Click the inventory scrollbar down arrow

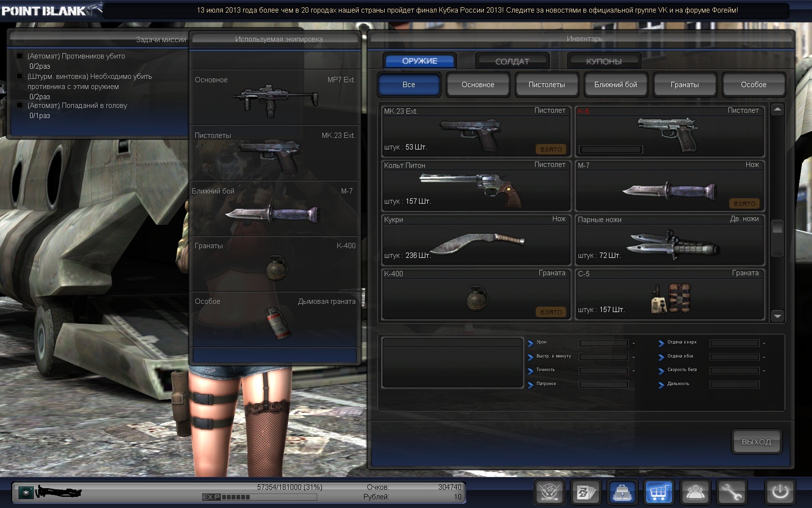click(777, 316)
